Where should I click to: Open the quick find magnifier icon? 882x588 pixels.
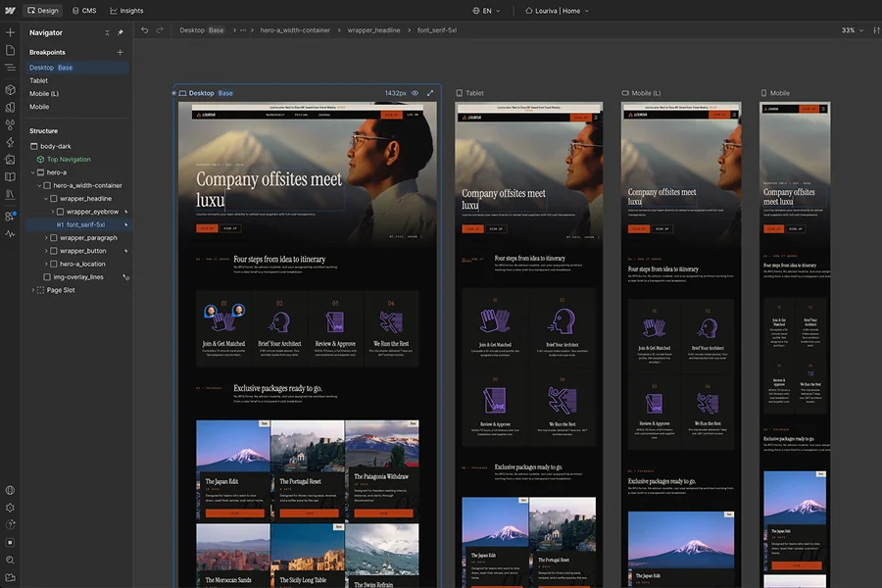click(x=10, y=560)
